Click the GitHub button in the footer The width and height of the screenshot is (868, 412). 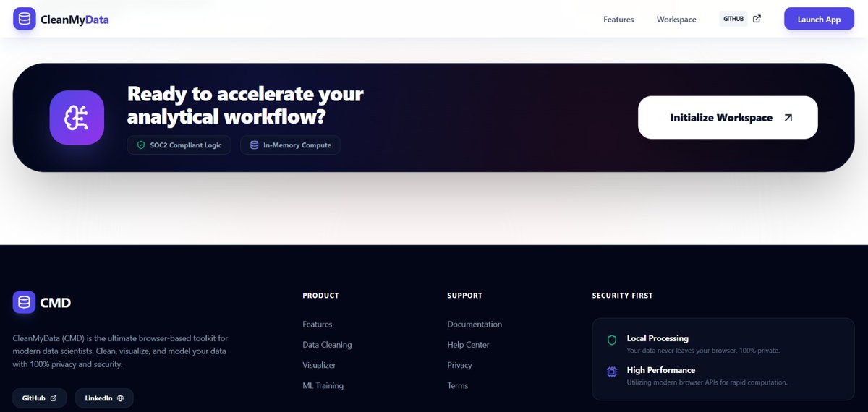[40, 398]
